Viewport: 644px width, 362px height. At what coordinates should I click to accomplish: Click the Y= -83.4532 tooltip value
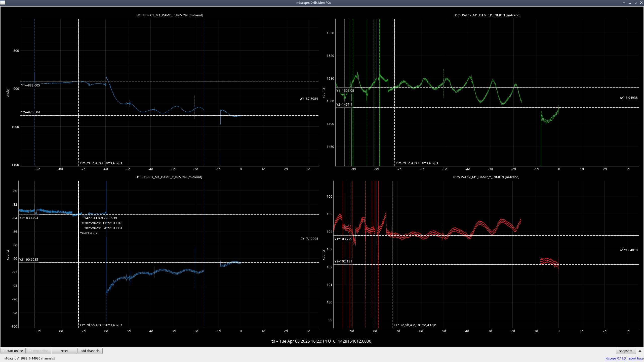89,233
